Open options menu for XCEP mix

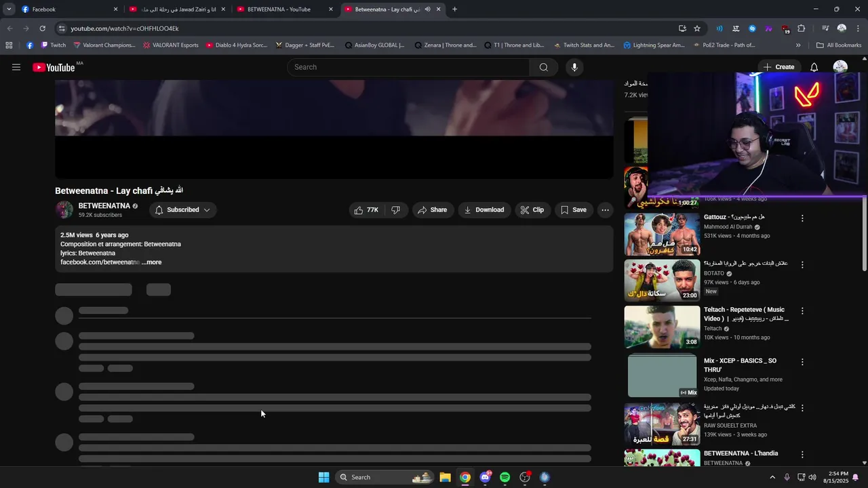coord(802,362)
